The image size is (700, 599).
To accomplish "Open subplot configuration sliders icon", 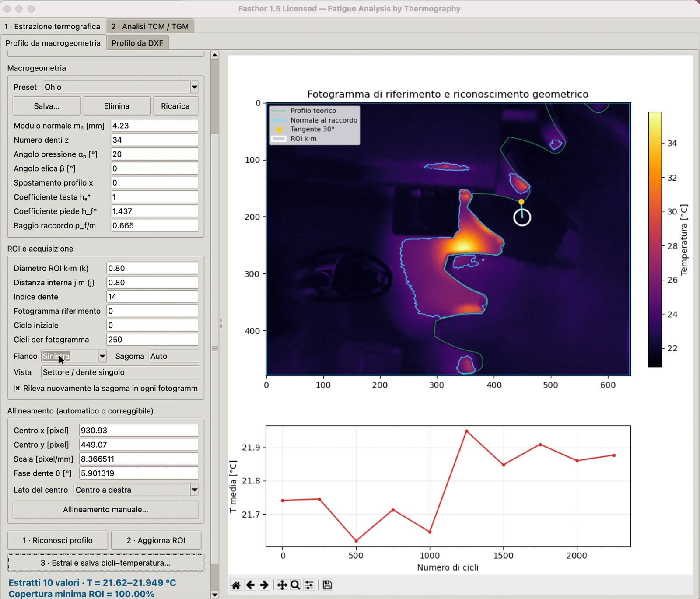I will point(309,585).
